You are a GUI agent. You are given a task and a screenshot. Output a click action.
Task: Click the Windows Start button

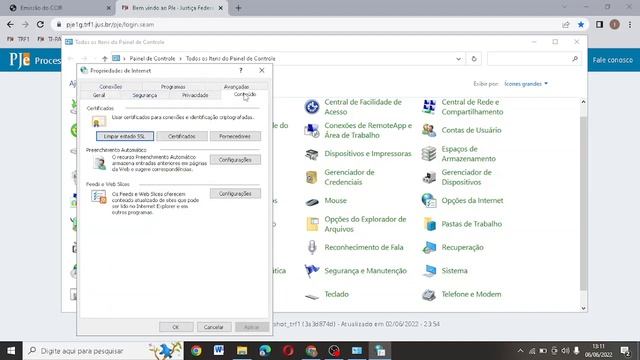click(x=11, y=351)
